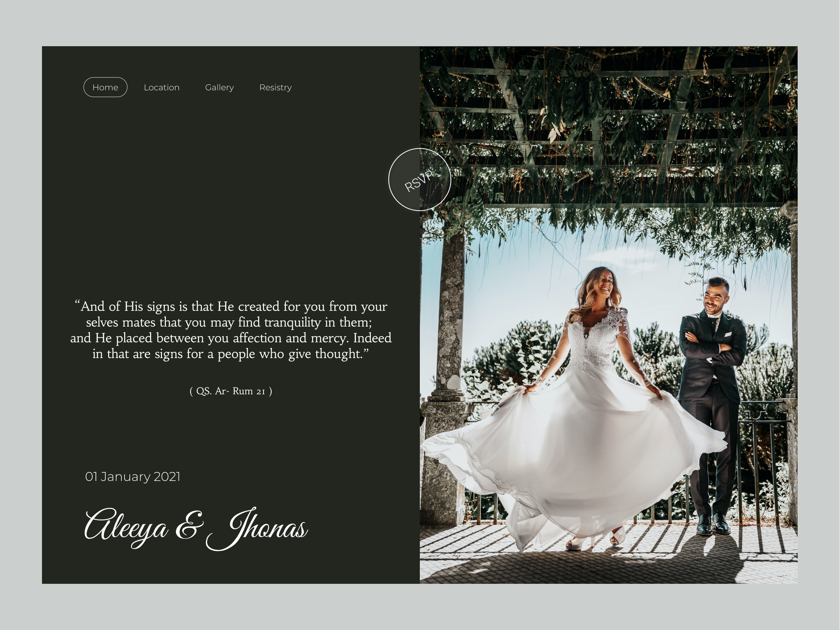Go to the Location page
840x630 pixels.
tap(162, 87)
